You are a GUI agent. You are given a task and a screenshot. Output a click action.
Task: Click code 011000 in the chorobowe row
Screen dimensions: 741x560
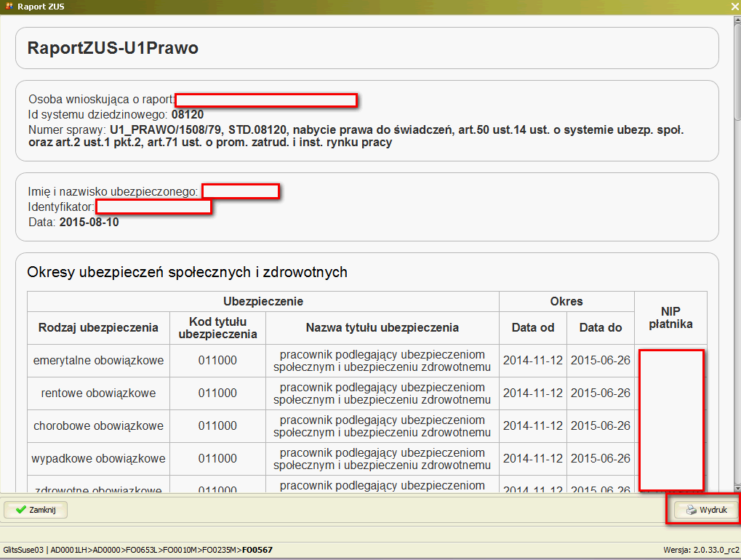click(x=217, y=425)
